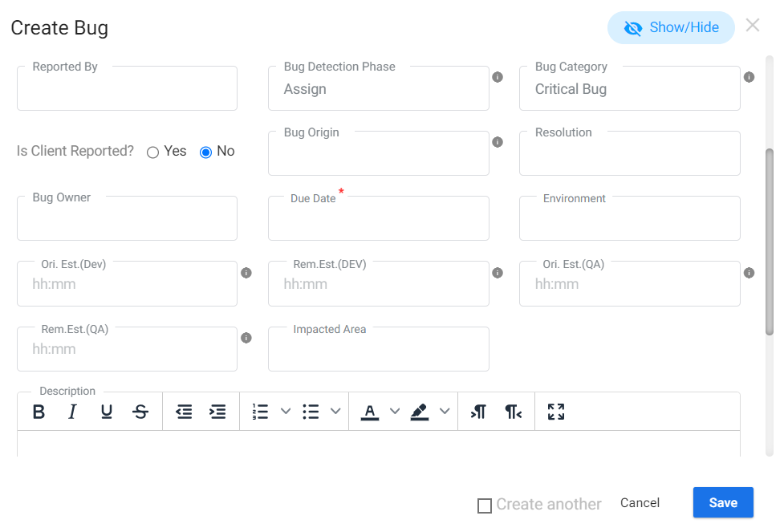Check the Create another checkbox
The width and height of the screenshot is (784, 532).
(485, 506)
